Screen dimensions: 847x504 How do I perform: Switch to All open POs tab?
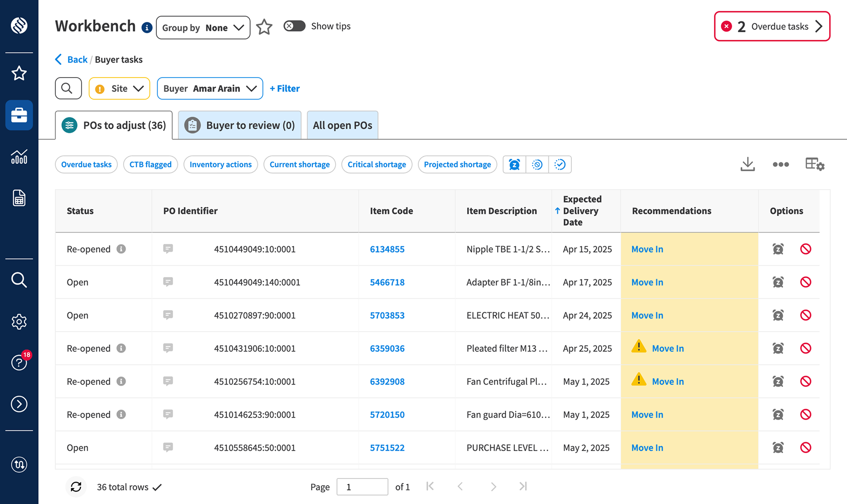click(343, 125)
